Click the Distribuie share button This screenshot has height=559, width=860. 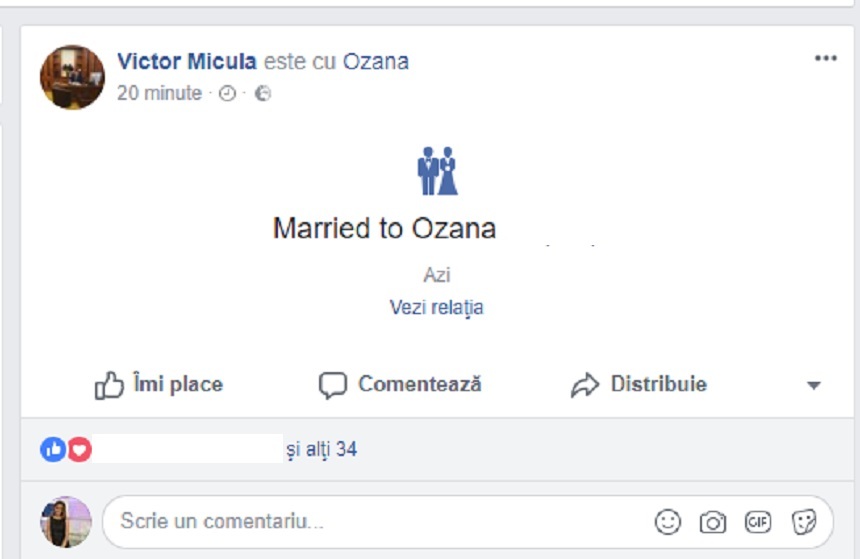[x=639, y=384]
